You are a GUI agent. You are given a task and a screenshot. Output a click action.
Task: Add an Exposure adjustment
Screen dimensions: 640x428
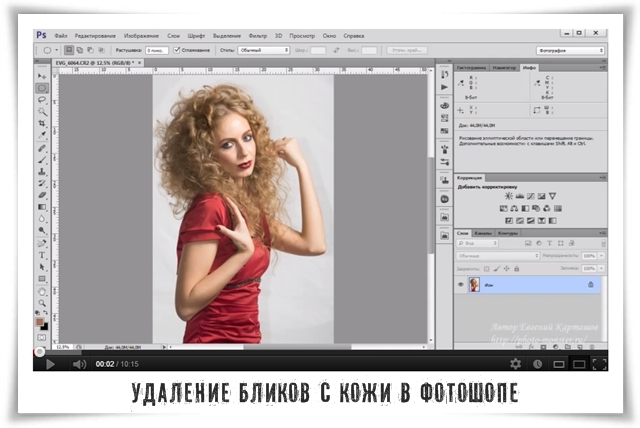(541, 196)
